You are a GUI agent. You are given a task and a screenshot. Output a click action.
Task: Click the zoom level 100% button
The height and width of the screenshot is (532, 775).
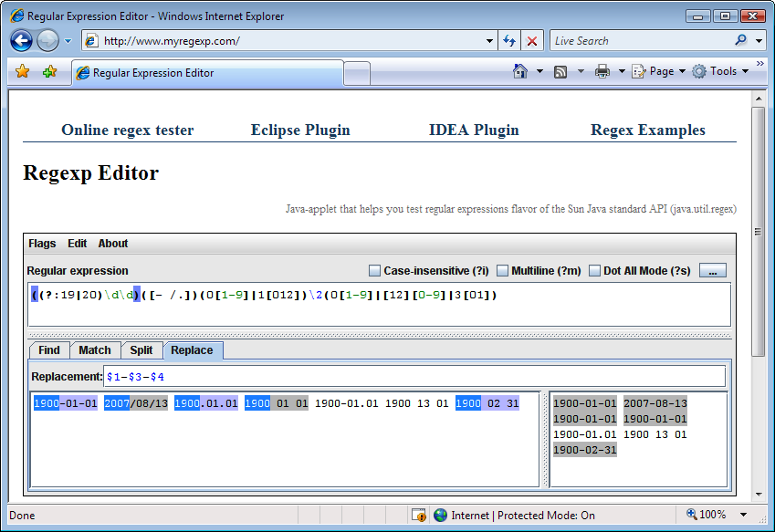click(706, 515)
